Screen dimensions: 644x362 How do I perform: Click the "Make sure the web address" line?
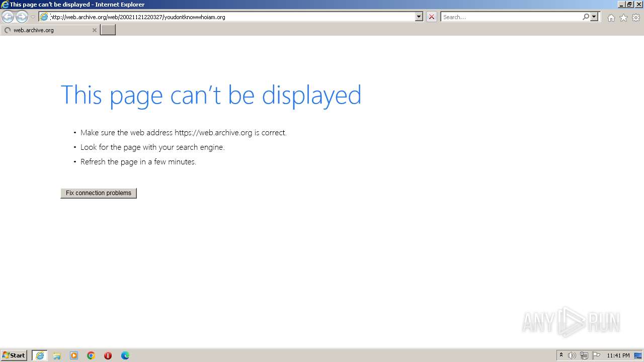tap(184, 133)
